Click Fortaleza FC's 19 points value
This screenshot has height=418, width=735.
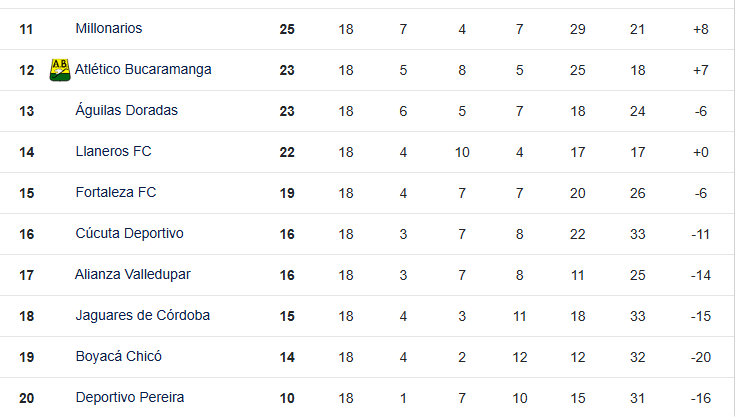click(287, 193)
